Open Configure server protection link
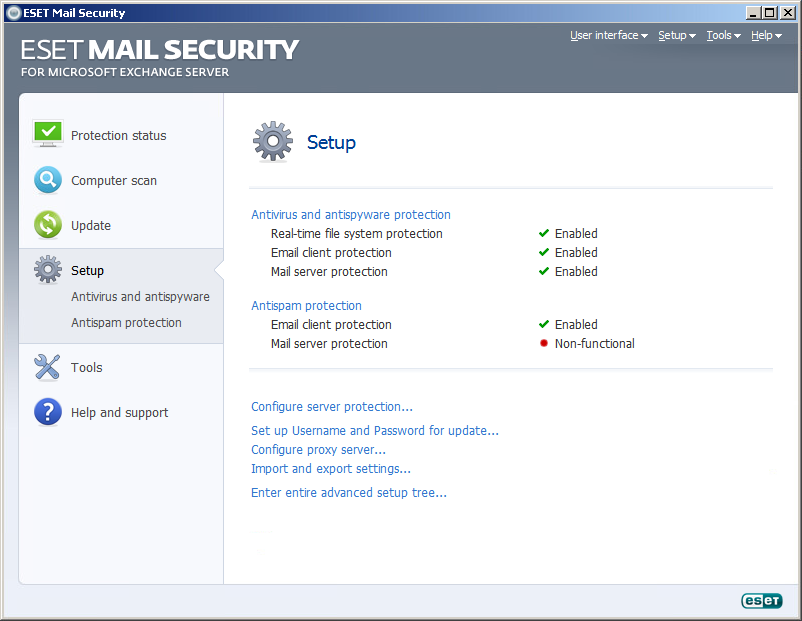This screenshot has height=621, width=802. pos(331,406)
